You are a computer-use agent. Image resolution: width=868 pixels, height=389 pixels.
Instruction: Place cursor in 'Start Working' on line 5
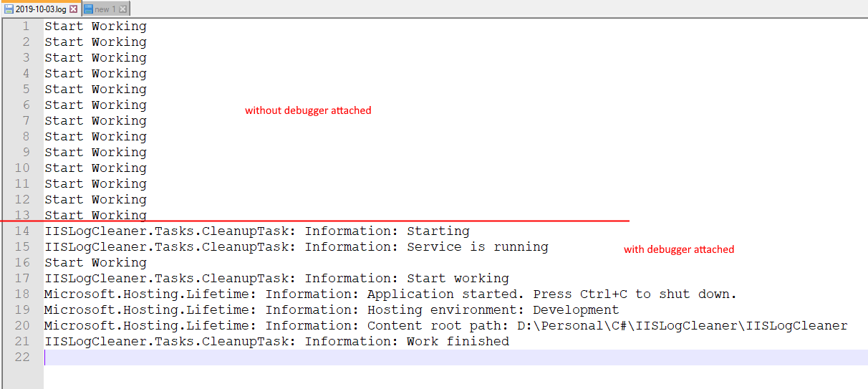pos(95,90)
